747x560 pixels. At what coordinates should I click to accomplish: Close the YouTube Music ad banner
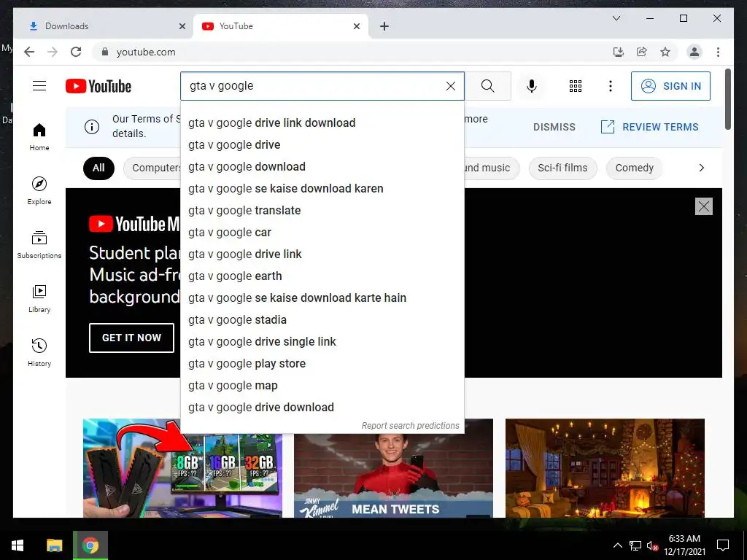[x=704, y=206]
